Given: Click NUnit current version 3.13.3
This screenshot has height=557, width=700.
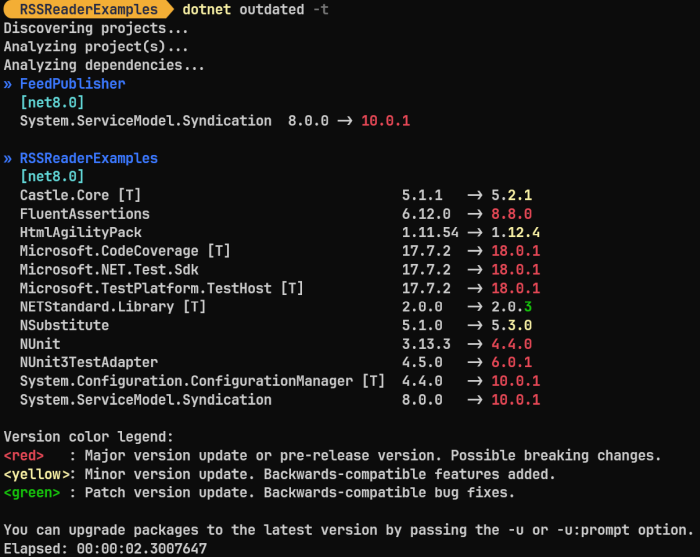Looking at the screenshot, I should pos(426,344).
